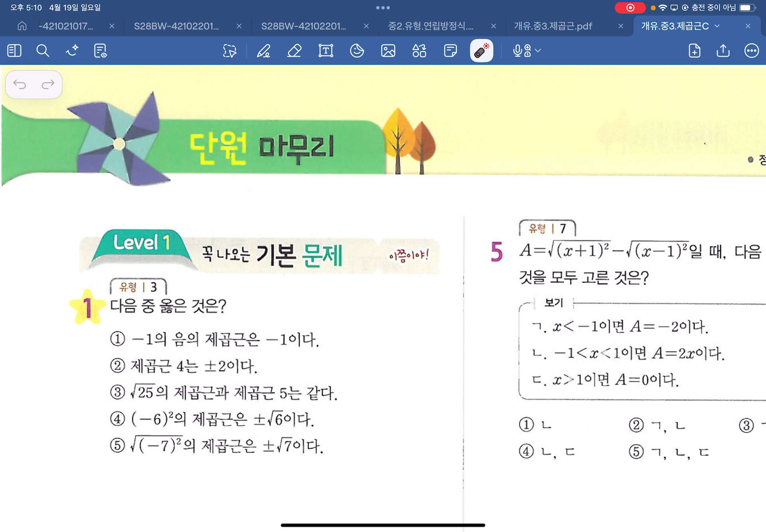Close the 개유.중3.제곱근C tab

point(748,26)
